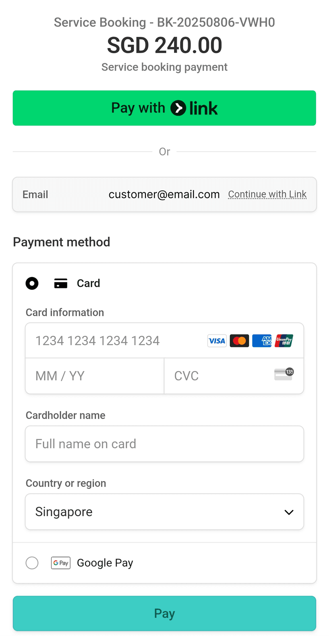The width and height of the screenshot is (329, 644).
Task: Click the Visa card brand icon
Action: coord(217,341)
